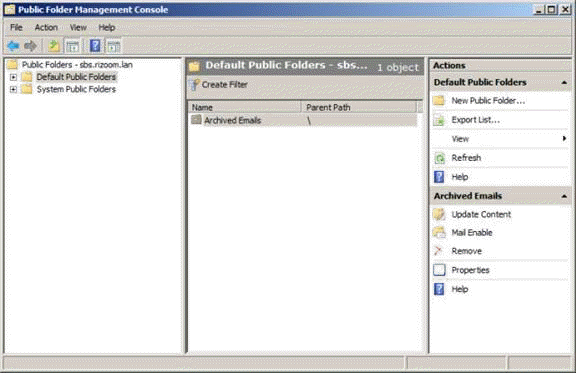This screenshot has width=576, height=373.
Task: Click the root Public Folders folder icon
Action: [x=12, y=65]
